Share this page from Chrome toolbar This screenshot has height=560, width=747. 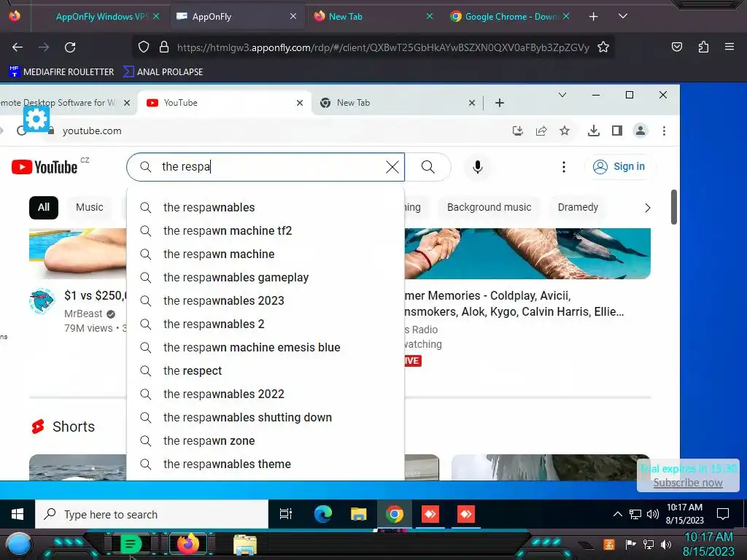tap(541, 131)
